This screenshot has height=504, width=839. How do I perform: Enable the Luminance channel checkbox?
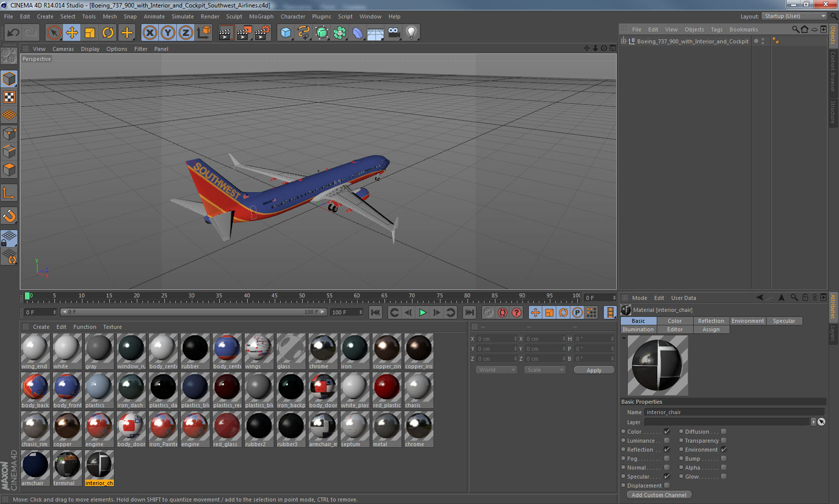point(667,441)
